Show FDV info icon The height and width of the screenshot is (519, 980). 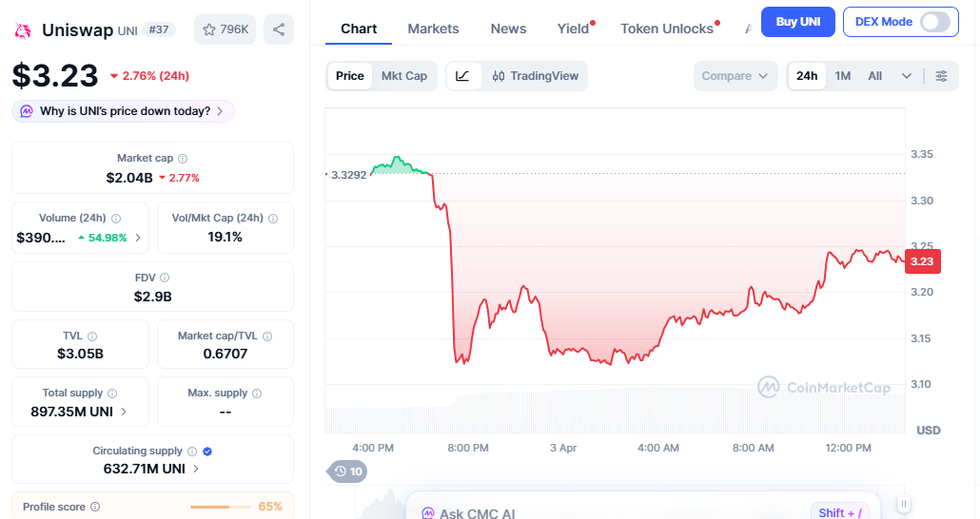[x=165, y=278]
